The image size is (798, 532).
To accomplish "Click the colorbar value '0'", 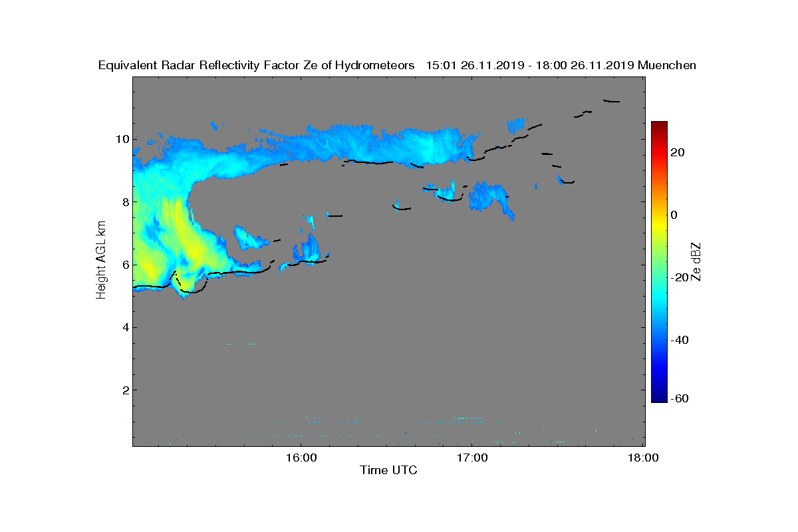I will click(675, 215).
